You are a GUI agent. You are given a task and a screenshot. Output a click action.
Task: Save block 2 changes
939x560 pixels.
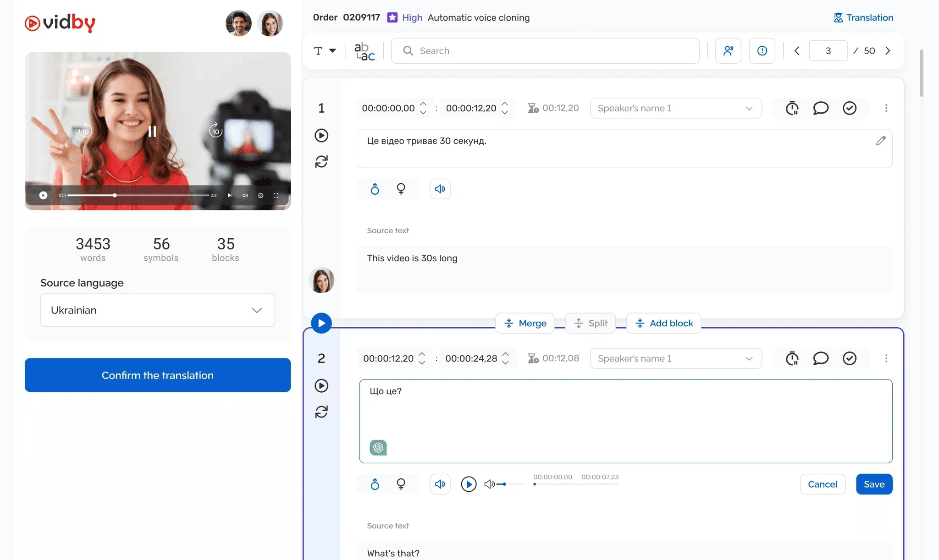[x=874, y=484]
